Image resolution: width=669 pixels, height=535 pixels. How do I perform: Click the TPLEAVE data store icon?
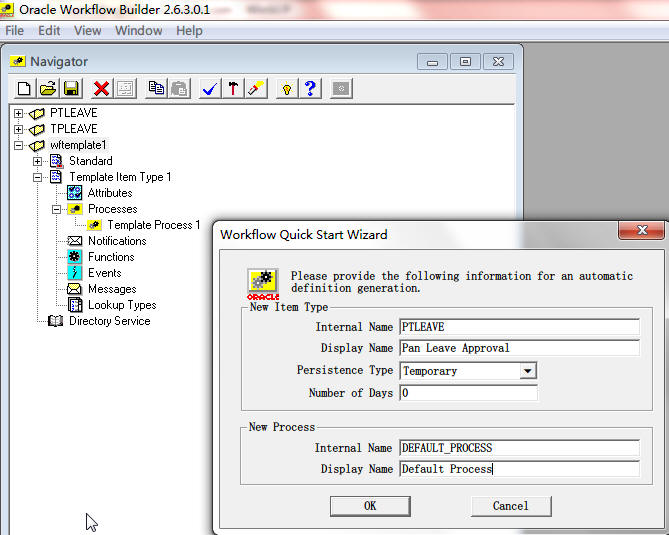tap(37, 129)
